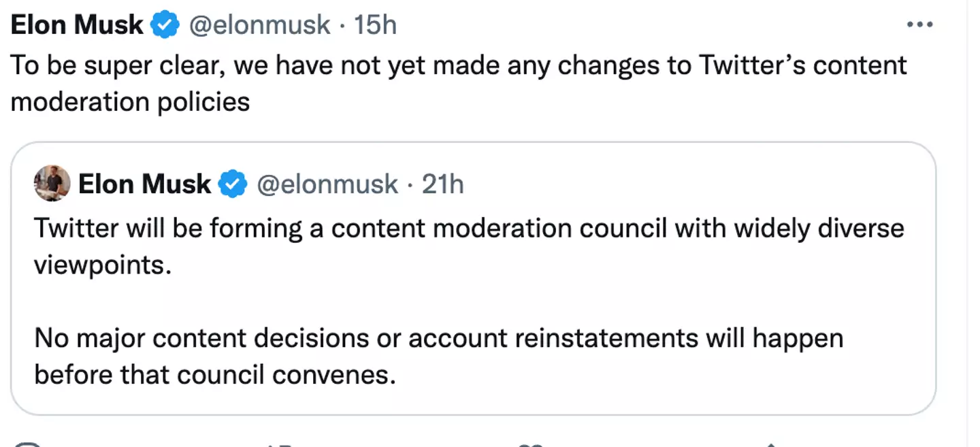Click the "moderation policies" line of the main tweet
This screenshot has width=980, height=447.
131,102
